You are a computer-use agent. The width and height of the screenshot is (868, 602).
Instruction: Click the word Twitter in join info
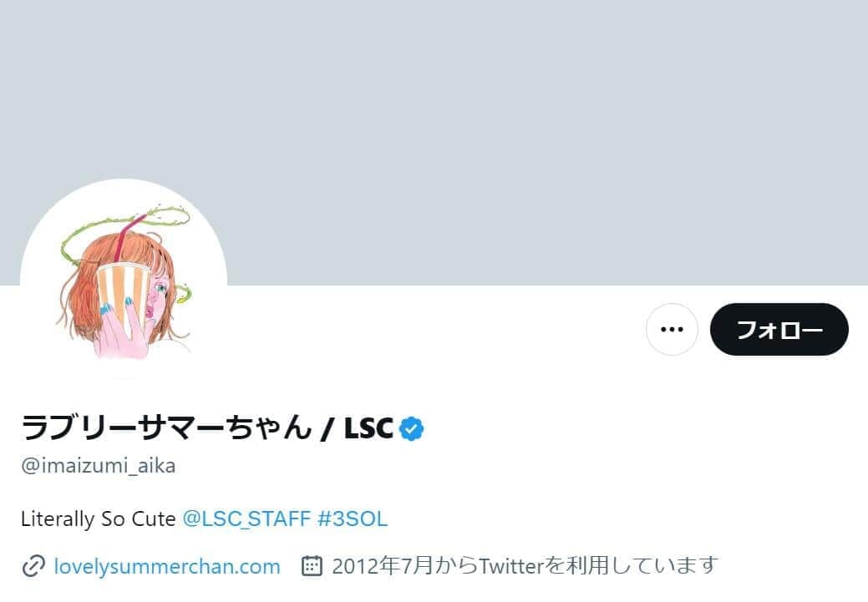(511, 566)
